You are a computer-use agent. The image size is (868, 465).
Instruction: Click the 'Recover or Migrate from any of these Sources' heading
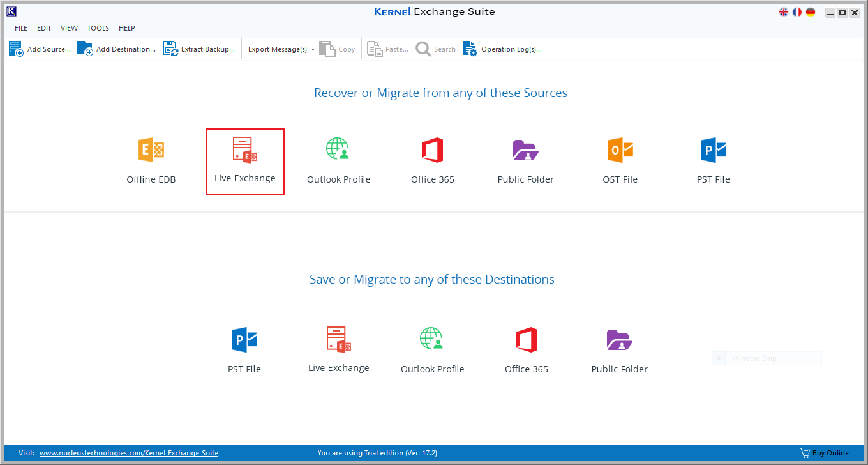click(440, 93)
